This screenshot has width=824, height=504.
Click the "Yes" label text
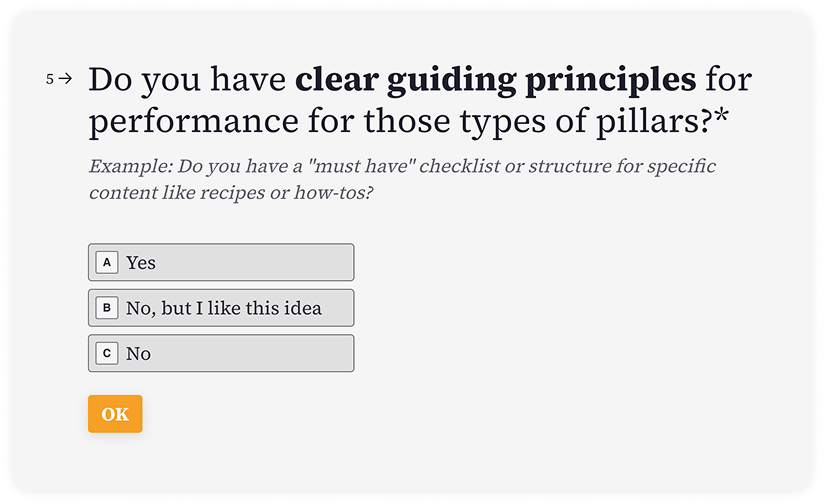point(141,263)
